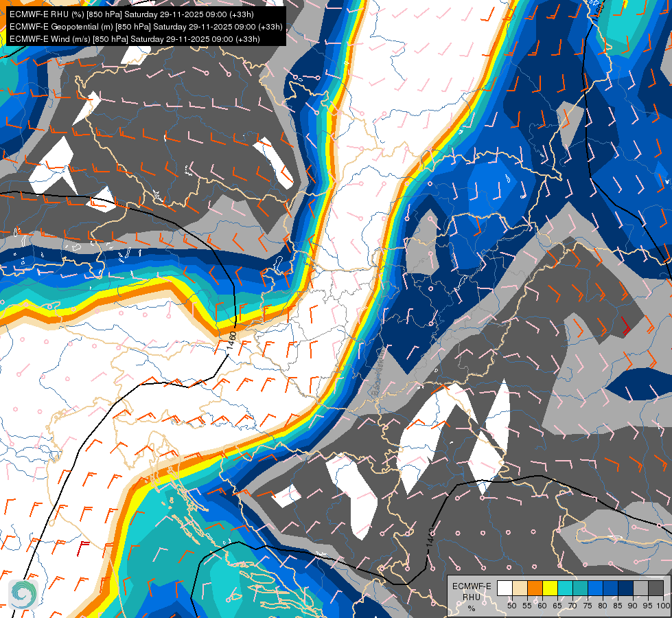This screenshot has height=618, width=672.
Task: Click the legend value '95'
Action: 647,606
